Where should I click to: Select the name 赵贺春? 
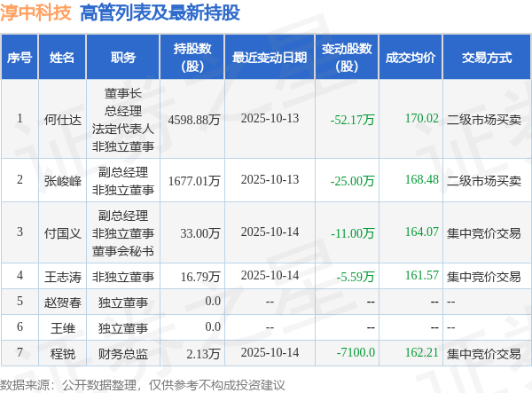click(x=63, y=302)
